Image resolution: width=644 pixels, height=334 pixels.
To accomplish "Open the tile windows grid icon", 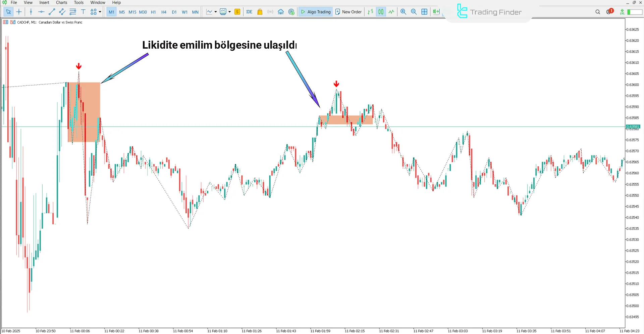I will click(424, 12).
